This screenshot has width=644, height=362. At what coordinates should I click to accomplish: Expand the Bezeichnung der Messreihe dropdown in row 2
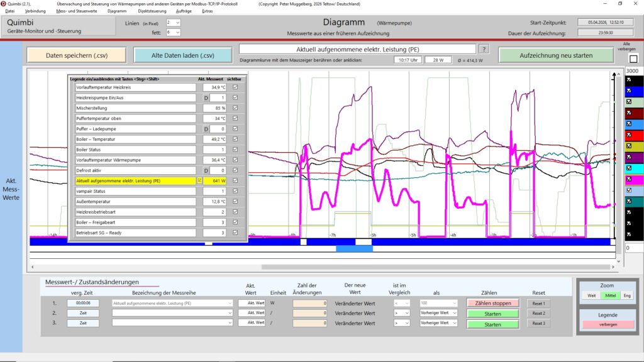229,313
